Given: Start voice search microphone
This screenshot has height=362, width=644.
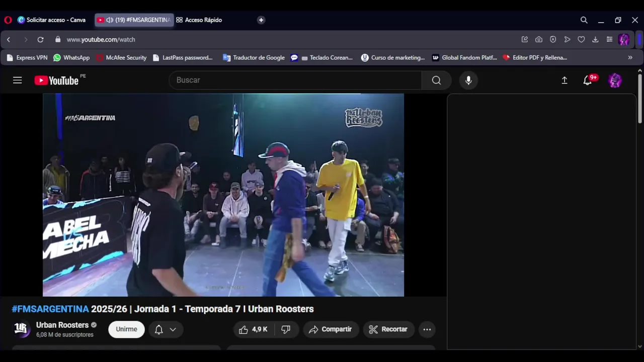Looking at the screenshot, I should (468, 80).
